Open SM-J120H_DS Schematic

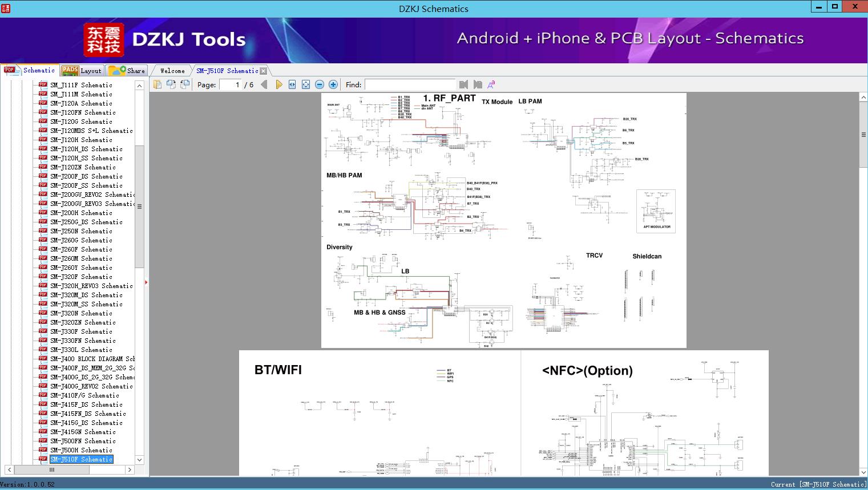coord(86,149)
